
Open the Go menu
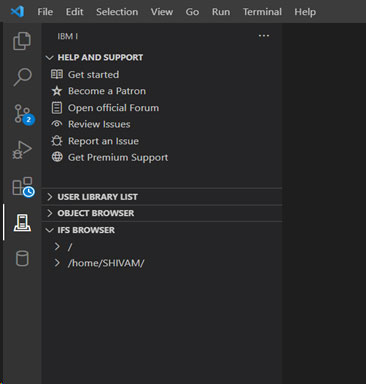(192, 12)
